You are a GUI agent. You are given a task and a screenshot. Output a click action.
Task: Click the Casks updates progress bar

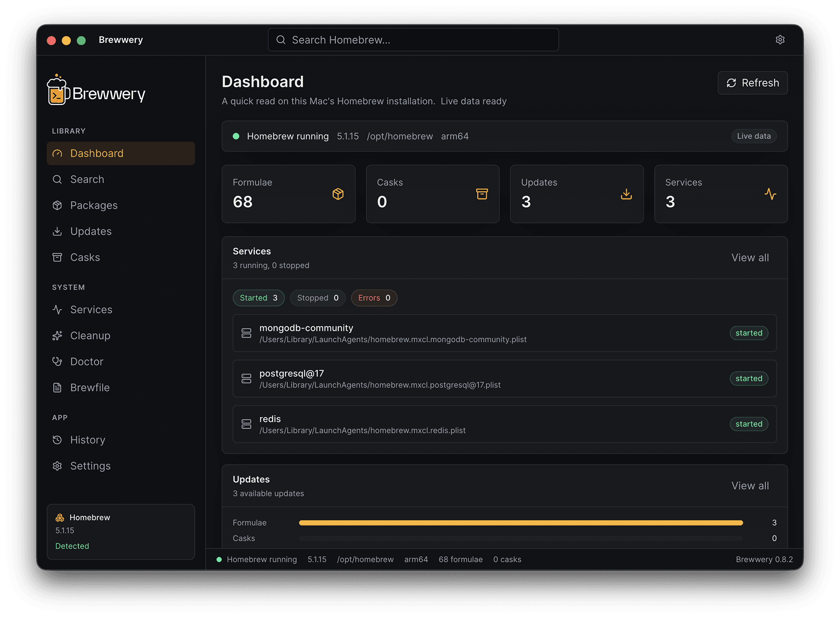point(521,538)
